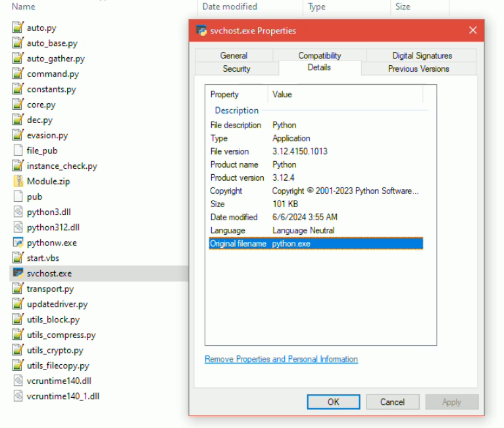The width and height of the screenshot is (504, 428).
Task: Click the utils_crypto.py file icon
Action: click(x=18, y=350)
